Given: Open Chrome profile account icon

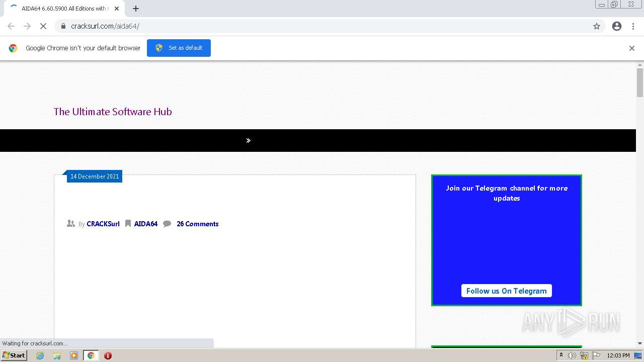Looking at the screenshot, I should click(617, 26).
